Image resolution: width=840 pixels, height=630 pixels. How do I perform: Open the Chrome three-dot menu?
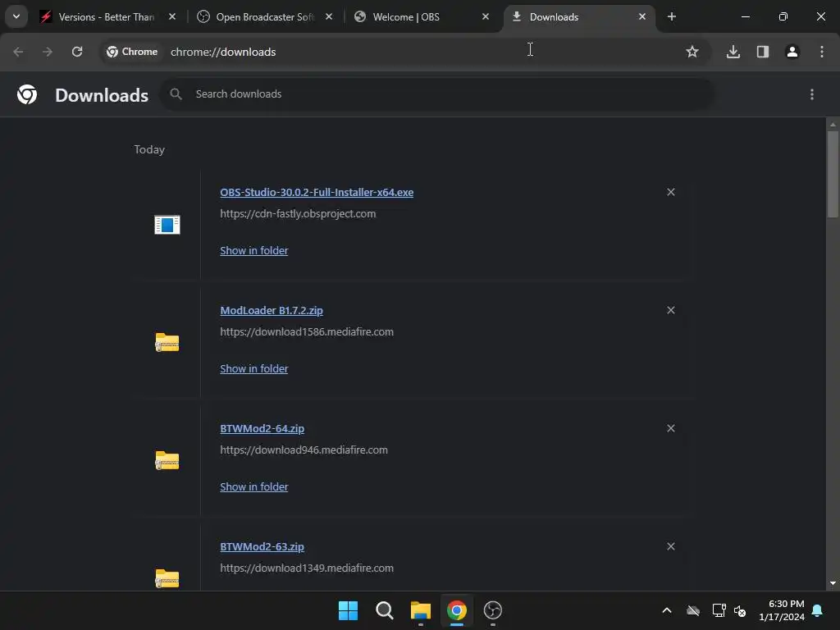click(x=822, y=52)
